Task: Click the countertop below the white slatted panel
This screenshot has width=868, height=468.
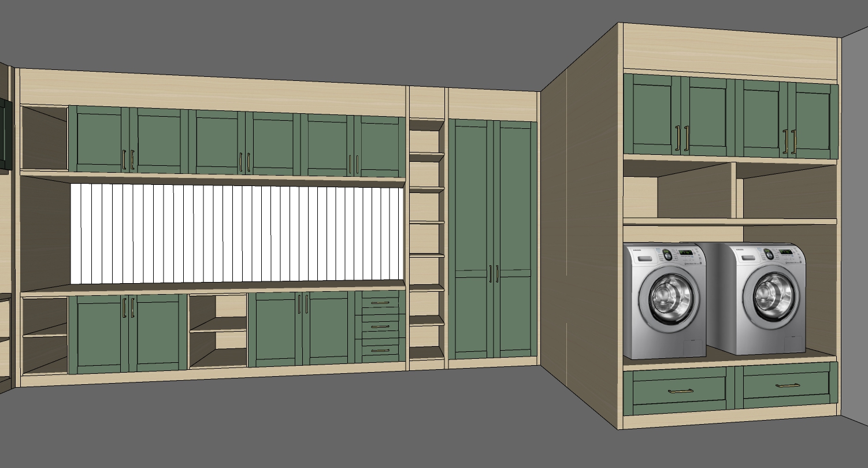Action: point(214,288)
